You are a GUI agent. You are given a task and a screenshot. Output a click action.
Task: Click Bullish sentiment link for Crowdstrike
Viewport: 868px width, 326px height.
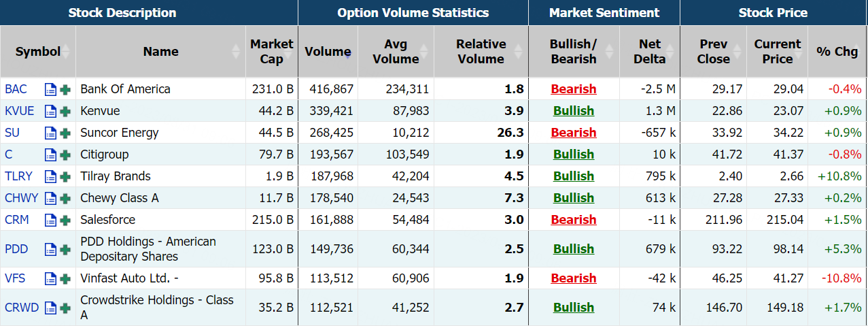tap(574, 308)
